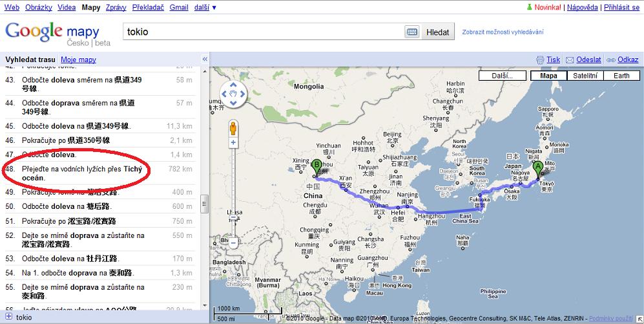Pan map left using the navigation arrow

click(224, 96)
